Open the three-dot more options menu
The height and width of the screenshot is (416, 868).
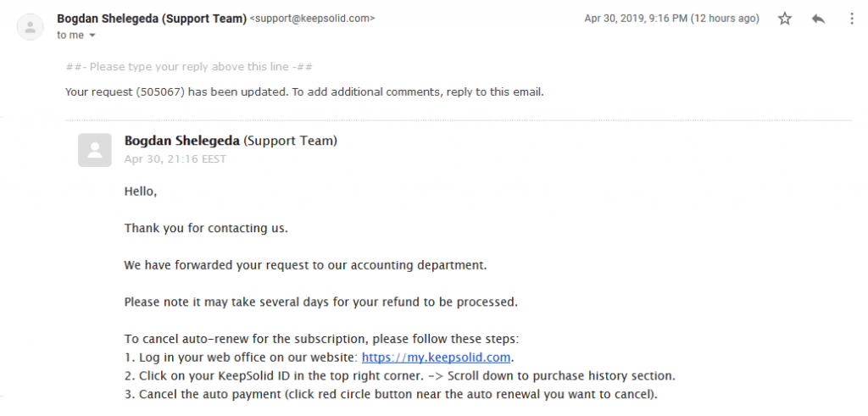(851, 19)
